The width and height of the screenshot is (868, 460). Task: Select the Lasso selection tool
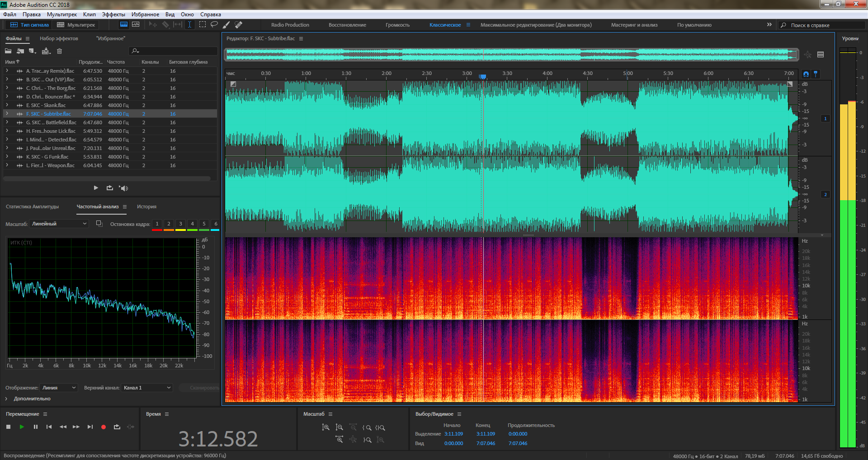pyautogui.click(x=214, y=24)
